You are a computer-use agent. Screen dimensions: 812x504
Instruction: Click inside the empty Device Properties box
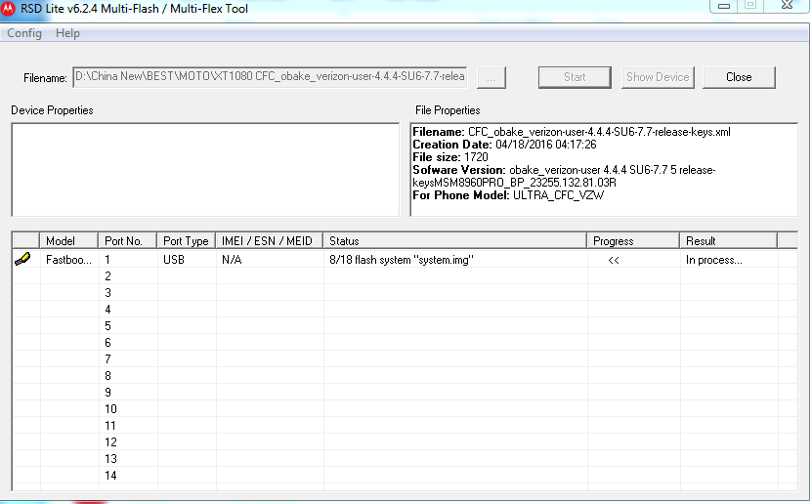[205, 170]
